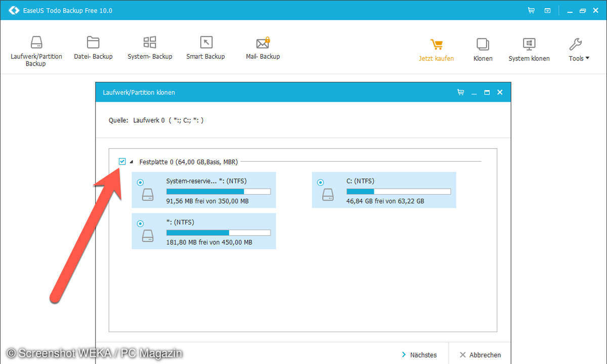
Task: Click the C: (NTFS) usage bar
Action: [399, 192]
